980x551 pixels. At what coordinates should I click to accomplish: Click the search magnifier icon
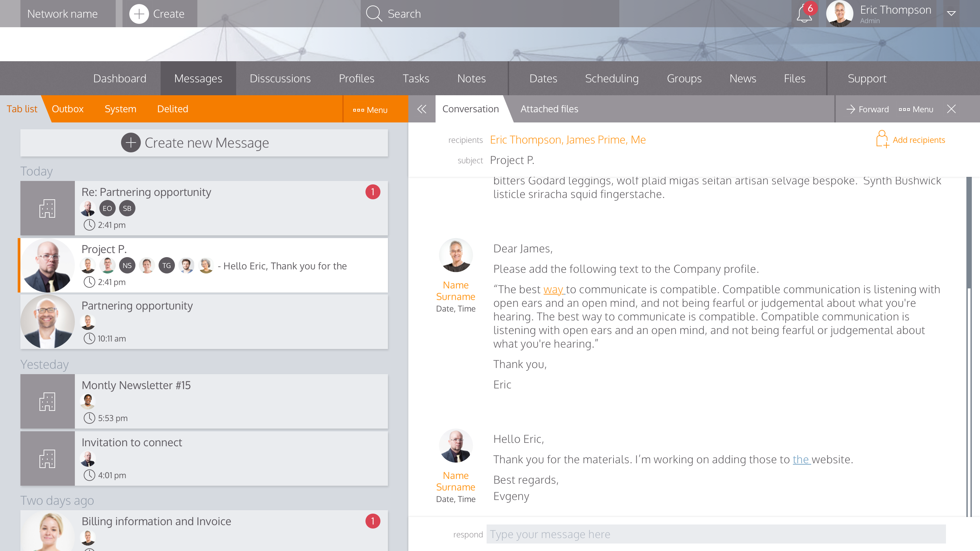(374, 13)
